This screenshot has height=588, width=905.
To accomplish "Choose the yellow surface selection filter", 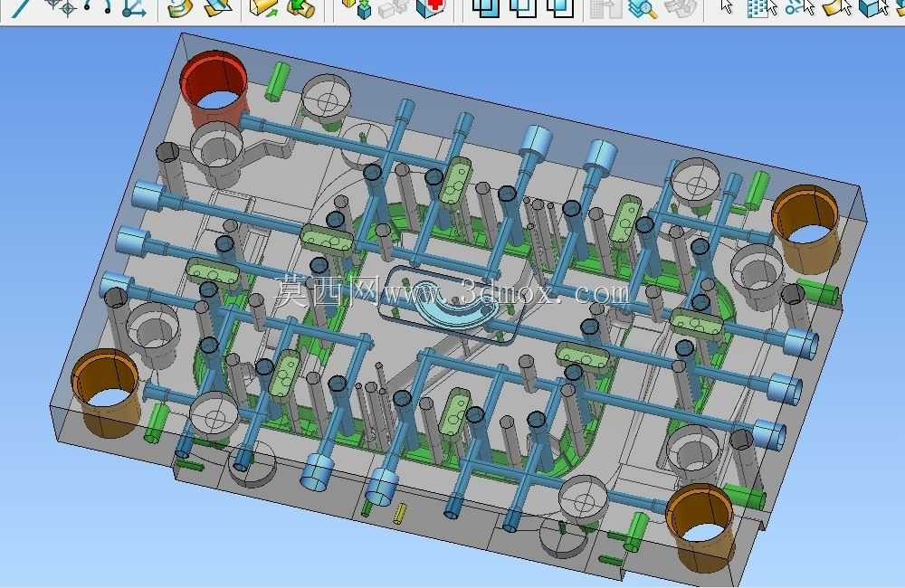I will tap(837, 7).
